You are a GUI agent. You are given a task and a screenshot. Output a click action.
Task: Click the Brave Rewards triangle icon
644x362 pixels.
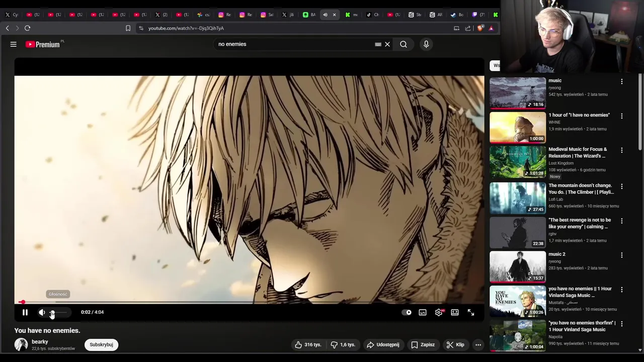[491, 28]
